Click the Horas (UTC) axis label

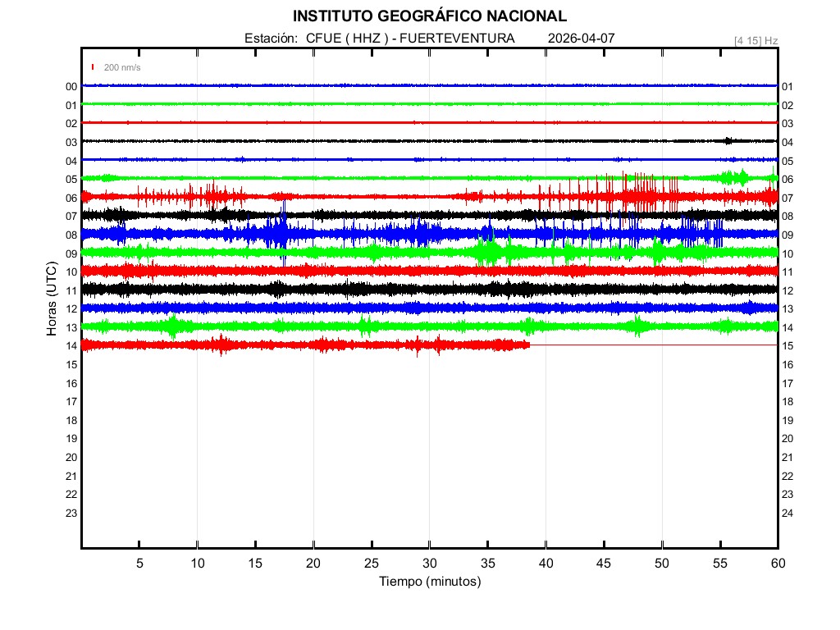[x=51, y=299]
